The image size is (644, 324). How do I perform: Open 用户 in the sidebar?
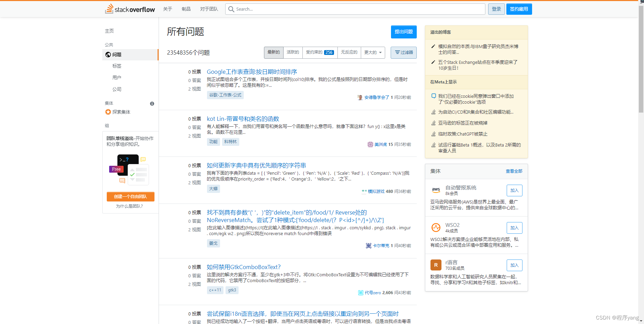pos(117,78)
